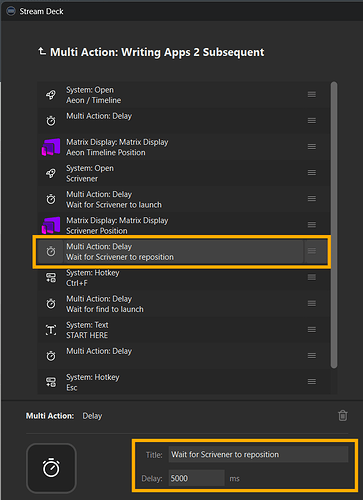Screen dimensions: 363x500
Task: Click the hotkey icon for Esc action
Action: 51,382
